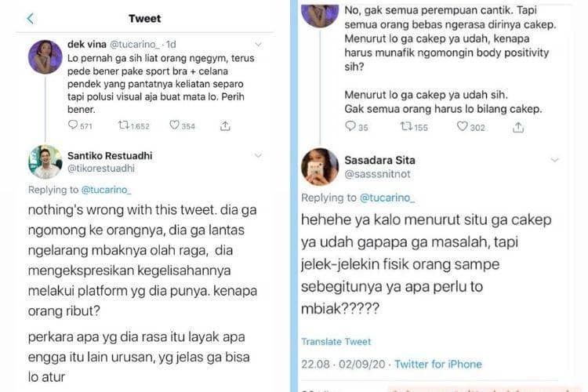Reply to dek vina's tweet
588x392 pixels.
point(73,125)
